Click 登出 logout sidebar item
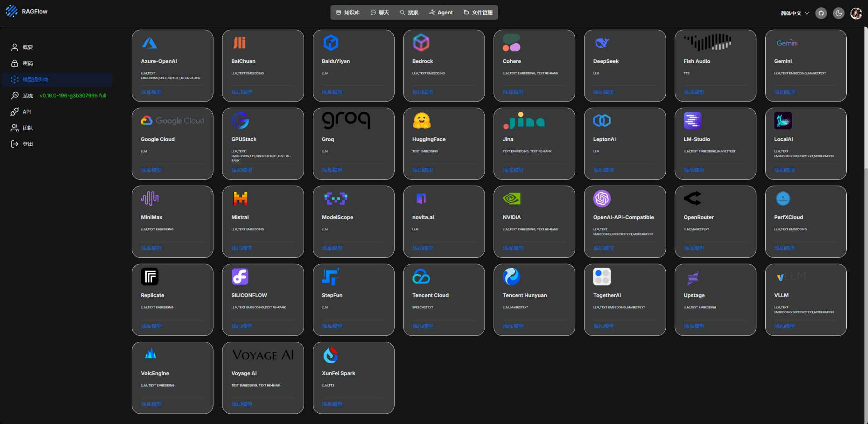Viewport: 868px width, 424px height. click(27, 144)
